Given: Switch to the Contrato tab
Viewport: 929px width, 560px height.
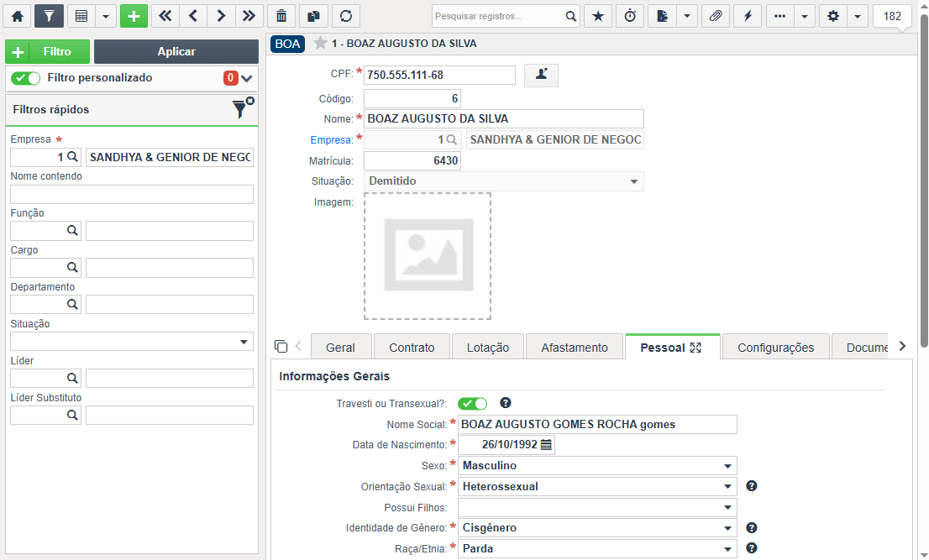Looking at the screenshot, I should pyautogui.click(x=412, y=348).
